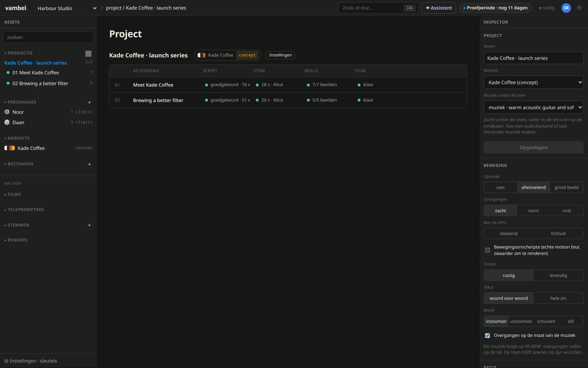The image size is (588, 368).
Task: Click Daan's avatar thumbnail
Action: click(7, 122)
